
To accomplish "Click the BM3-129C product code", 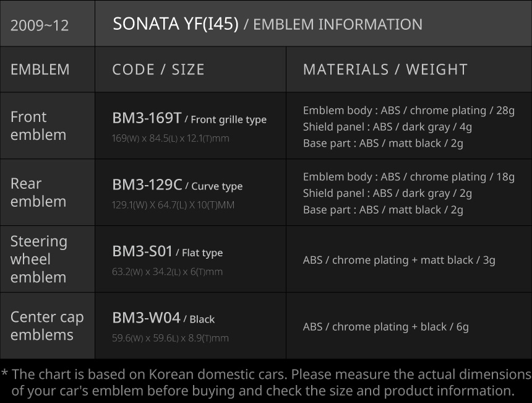I will 147,184.
